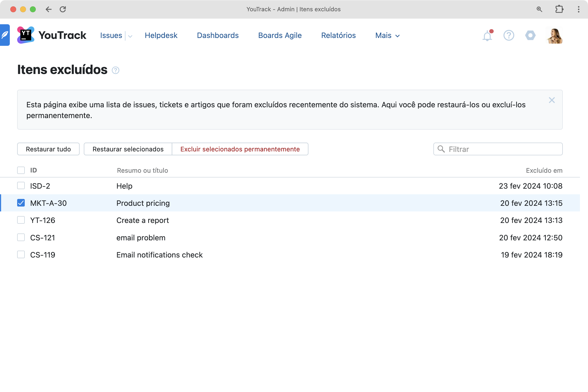This screenshot has width=588, height=392.
Task: Toggle the select-all checkbox next to ID
Action: point(21,170)
